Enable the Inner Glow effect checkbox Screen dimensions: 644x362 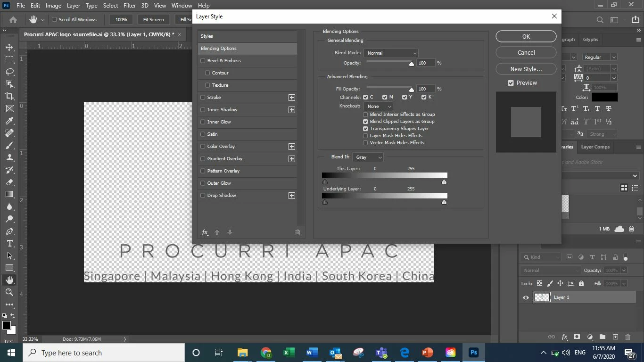(x=203, y=122)
